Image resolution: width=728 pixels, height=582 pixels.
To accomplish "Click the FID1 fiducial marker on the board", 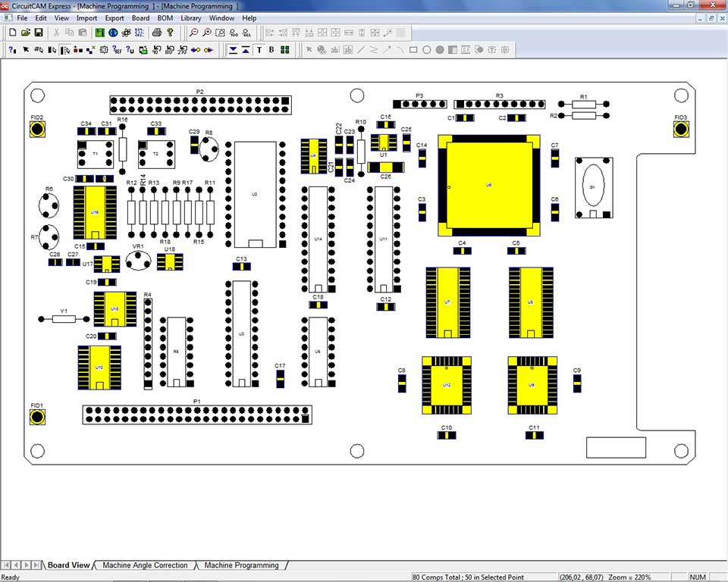I will (x=36, y=417).
